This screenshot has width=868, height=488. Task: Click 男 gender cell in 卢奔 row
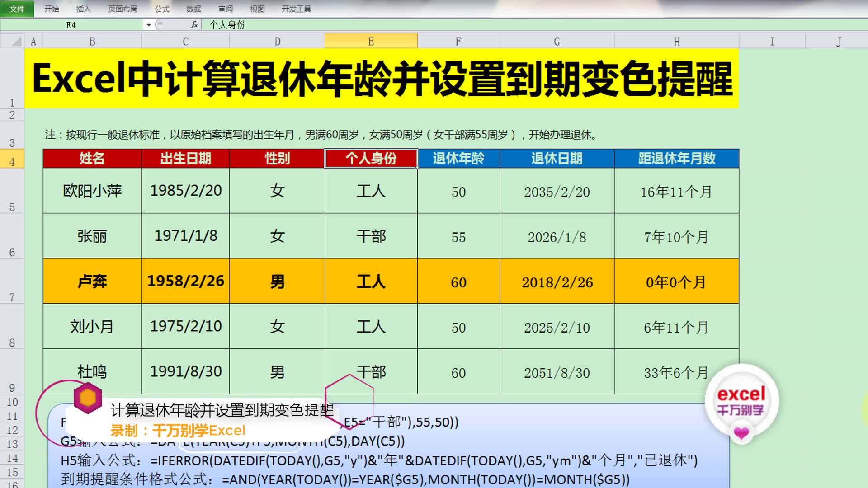[x=277, y=281]
